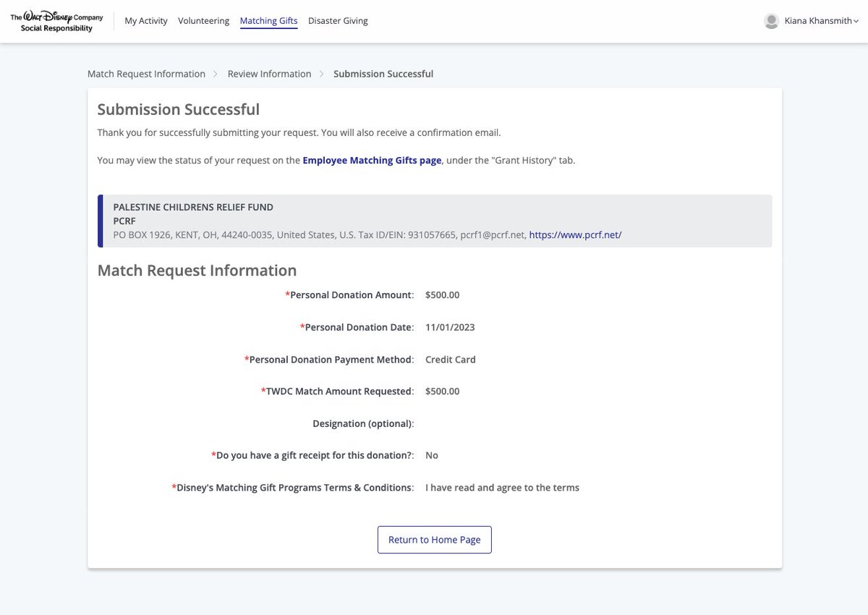Click the Personal Donation Payment Method label
This screenshot has height=615, width=868.
pos(329,360)
